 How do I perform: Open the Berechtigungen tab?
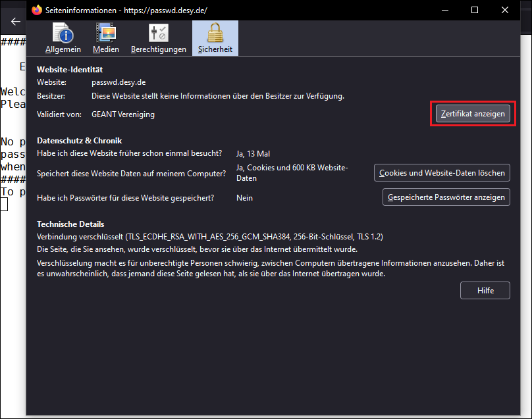[159, 38]
